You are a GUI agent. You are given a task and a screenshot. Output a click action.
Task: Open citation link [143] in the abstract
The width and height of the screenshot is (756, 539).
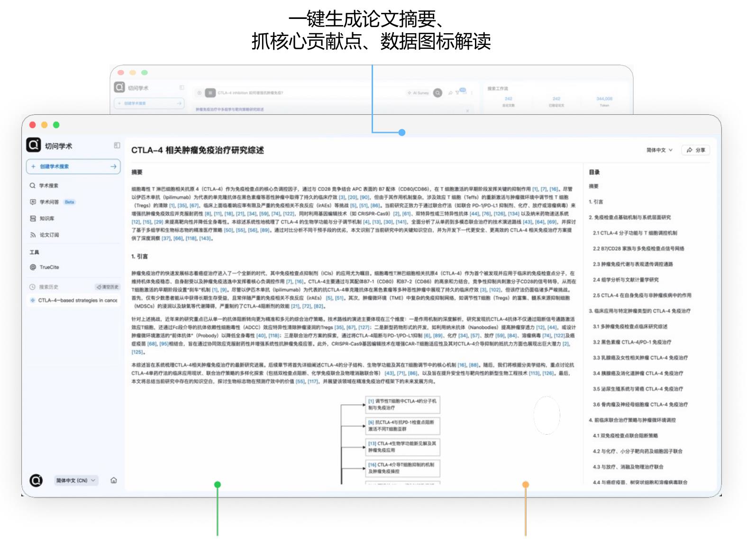coord(205,238)
